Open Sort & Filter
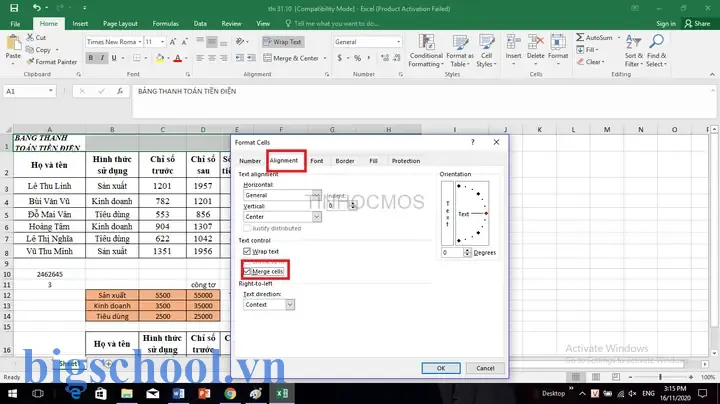This screenshot has width=720, height=404. pyautogui.click(x=634, y=51)
